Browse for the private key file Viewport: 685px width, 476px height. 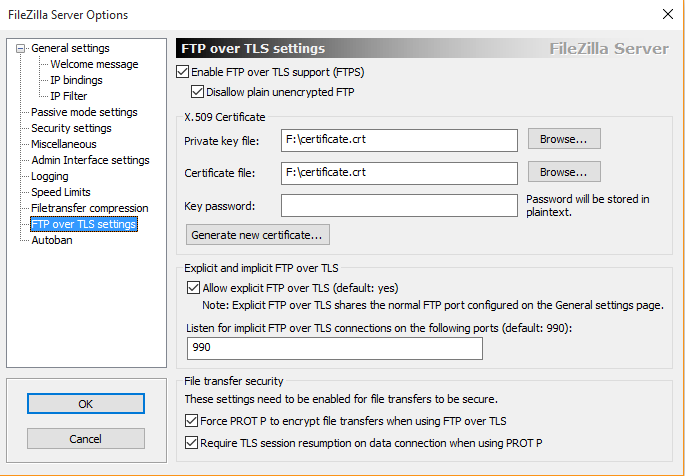pyautogui.click(x=564, y=139)
